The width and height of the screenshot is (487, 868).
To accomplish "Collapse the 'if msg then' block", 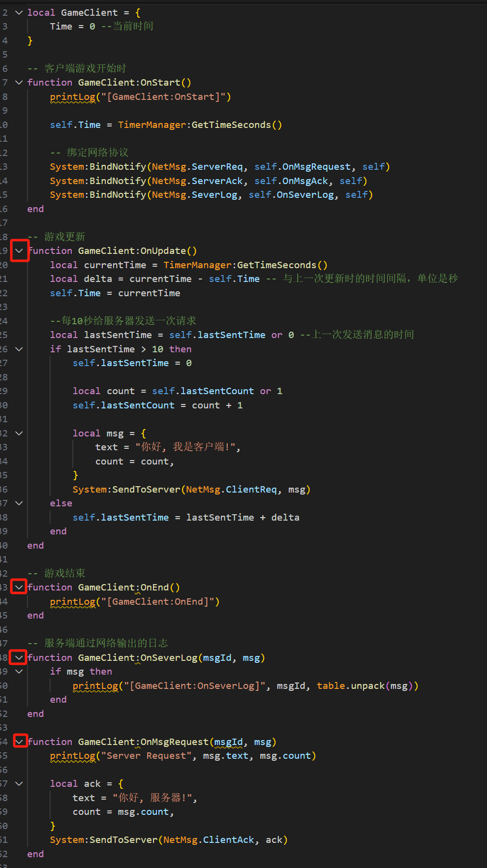I will click(x=19, y=671).
